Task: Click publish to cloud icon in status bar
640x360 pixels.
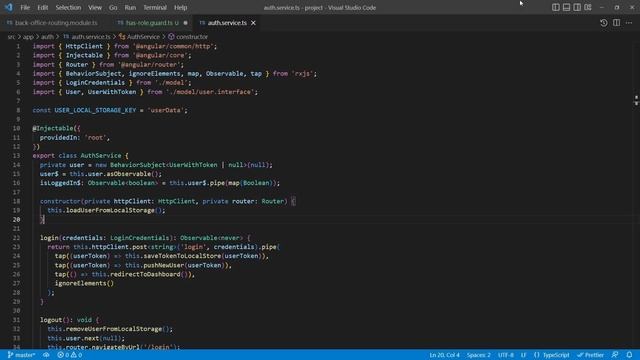Action: coord(46,355)
